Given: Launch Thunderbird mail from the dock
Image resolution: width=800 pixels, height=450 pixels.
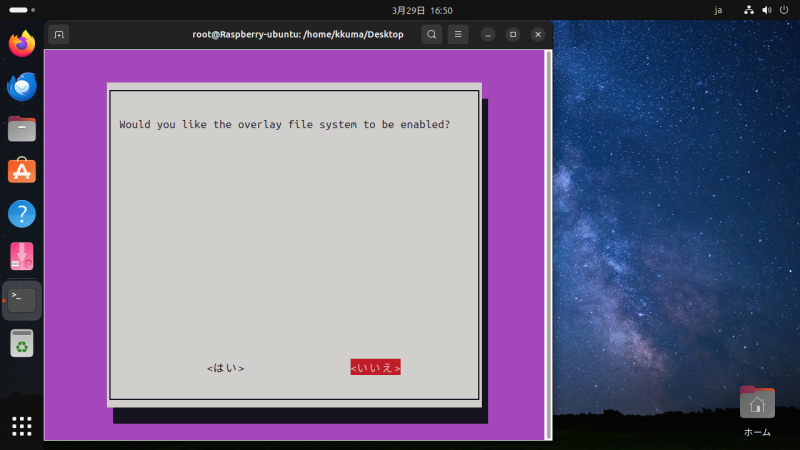Looking at the screenshot, I should click(22, 87).
